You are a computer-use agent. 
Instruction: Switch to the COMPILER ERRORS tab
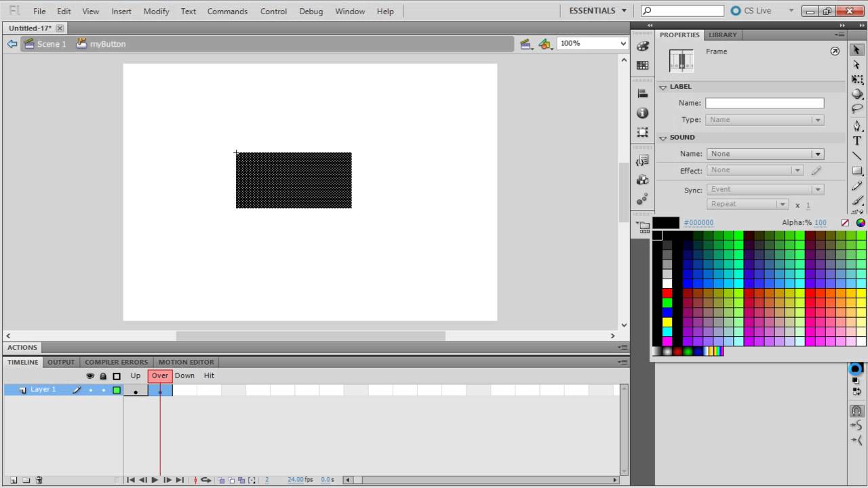pyautogui.click(x=116, y=362)
